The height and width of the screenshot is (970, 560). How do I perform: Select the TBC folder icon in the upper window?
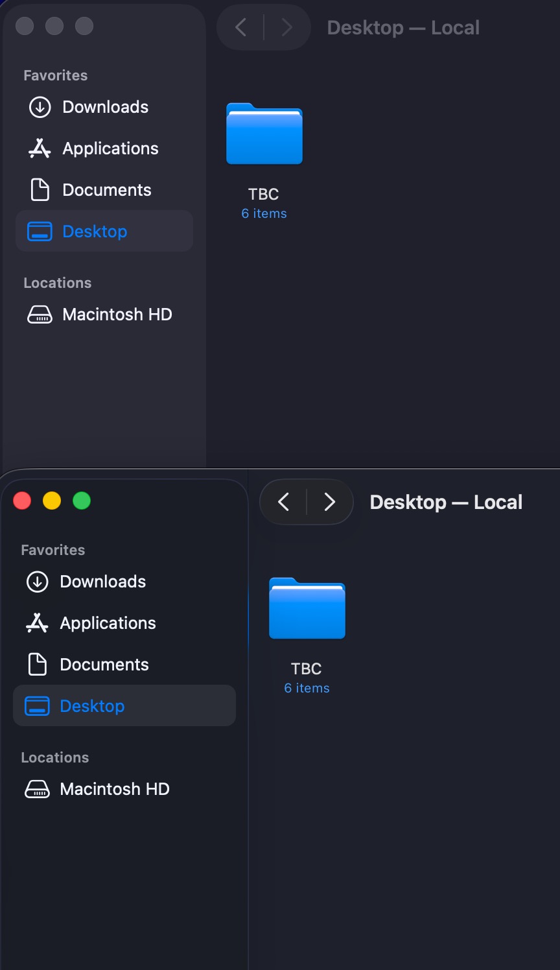[264, 134]
